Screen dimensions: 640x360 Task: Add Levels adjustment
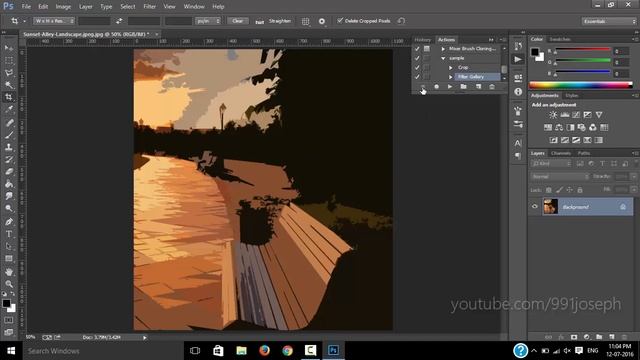pyautogui.click(x=565, y=115)
